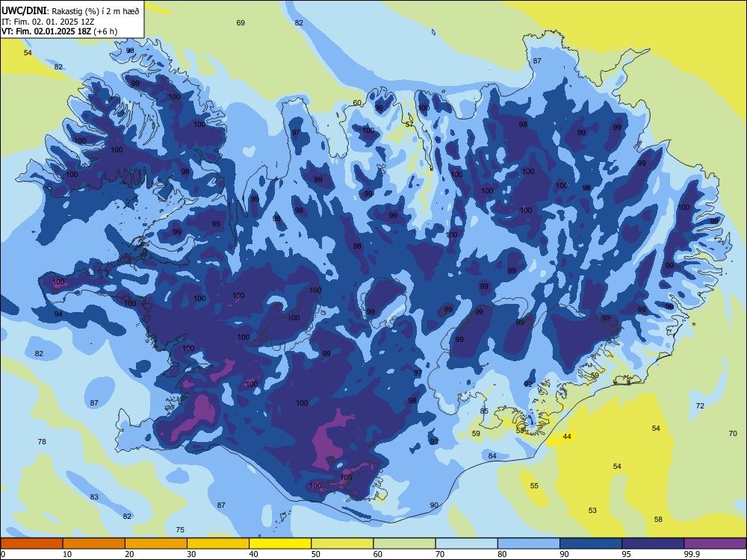The height and width of the screenshot is (560, 747).
Task: Click the pale blue 70–80 legend swatch
Action: point(466,544)
